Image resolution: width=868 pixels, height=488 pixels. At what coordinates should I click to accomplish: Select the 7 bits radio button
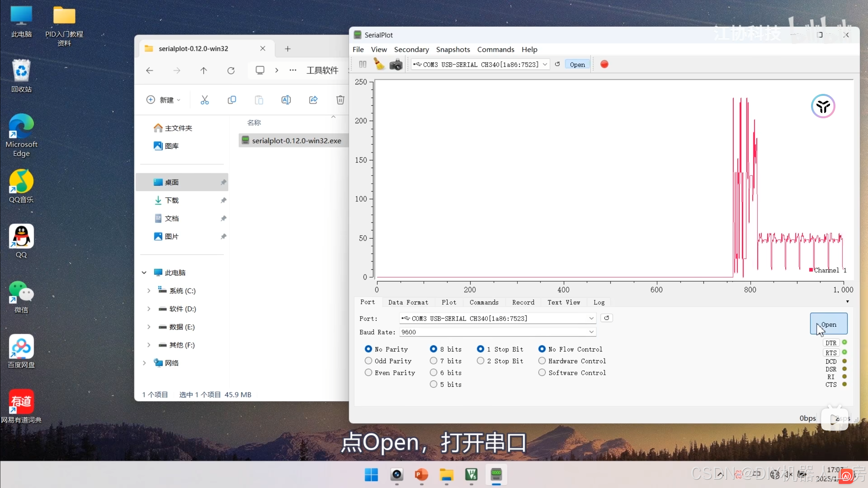coord(434,361)
